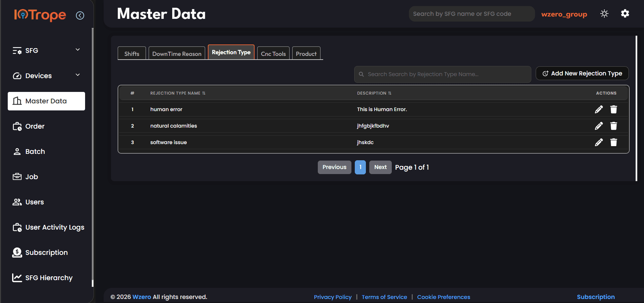Screen dimensions: 644x303
Task: Select the Rejection Type tab
Action: coord(231,52)
